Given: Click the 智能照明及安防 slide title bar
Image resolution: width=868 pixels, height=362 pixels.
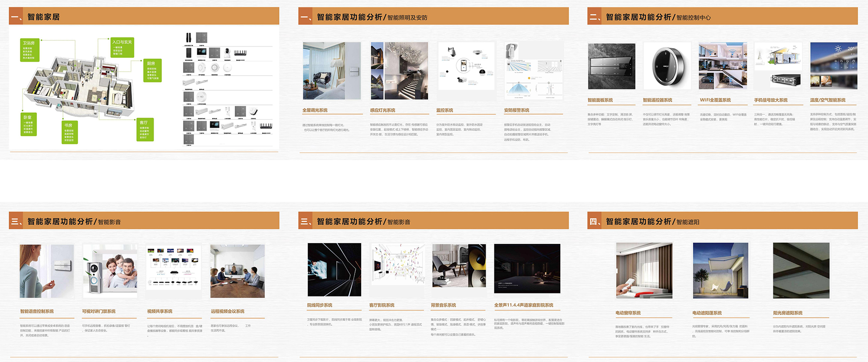Looking at the screenshot, I should tap(433, 17).
